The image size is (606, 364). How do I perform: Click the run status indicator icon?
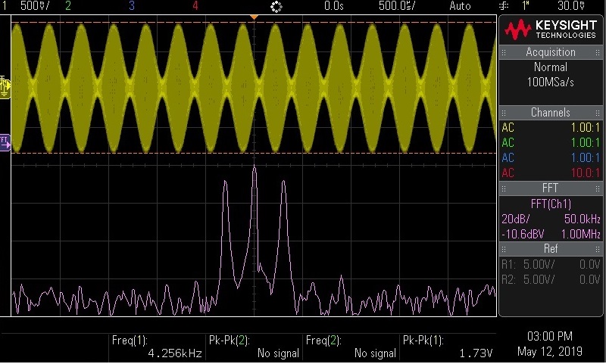(x=276, y=7)
